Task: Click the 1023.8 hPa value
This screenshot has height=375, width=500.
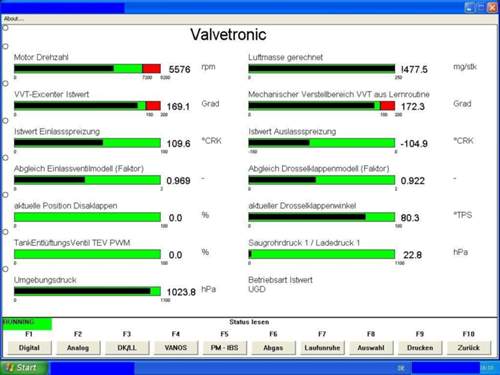Action: (x=181, y=292)
